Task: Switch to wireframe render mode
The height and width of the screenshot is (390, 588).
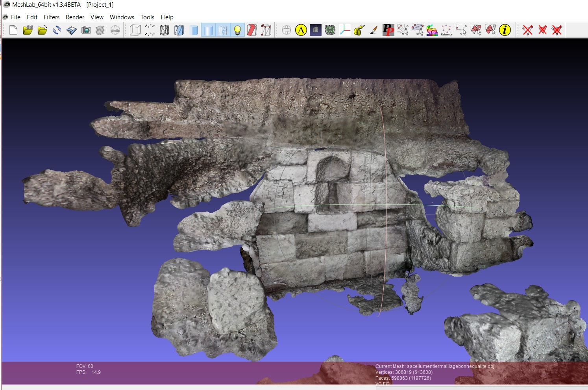Action: coord(164,30)
